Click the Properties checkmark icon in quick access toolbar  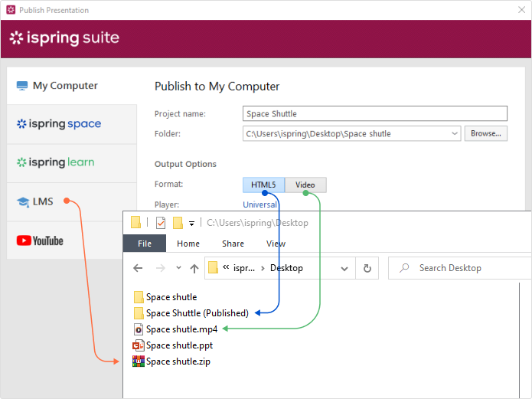[x=161, y=223]
